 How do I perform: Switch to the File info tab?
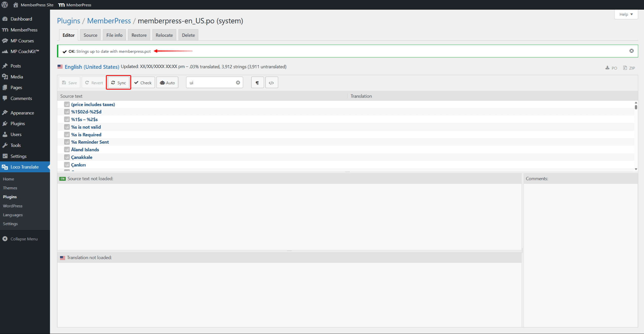point(114,35)
